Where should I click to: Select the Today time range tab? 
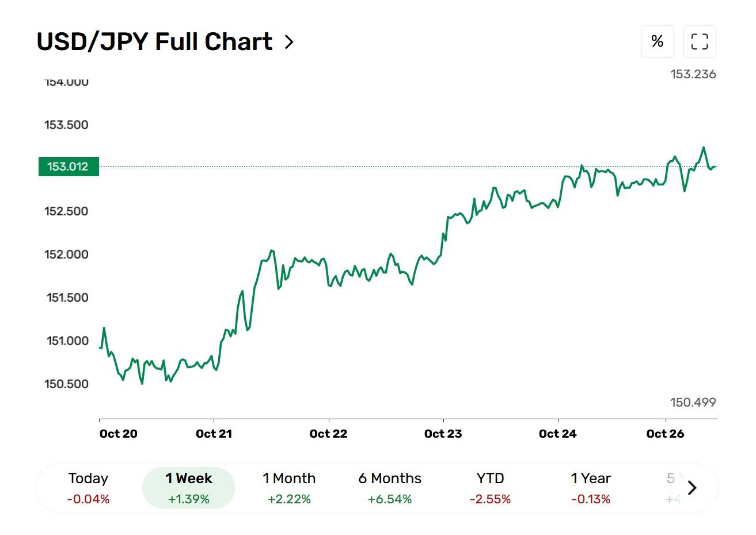[88, 488]
